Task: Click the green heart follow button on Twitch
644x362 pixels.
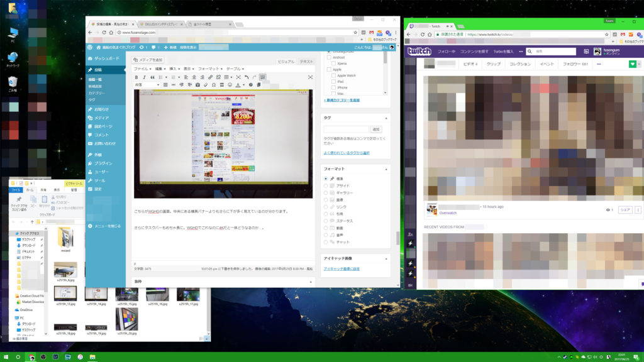Action: coord(633,64)
